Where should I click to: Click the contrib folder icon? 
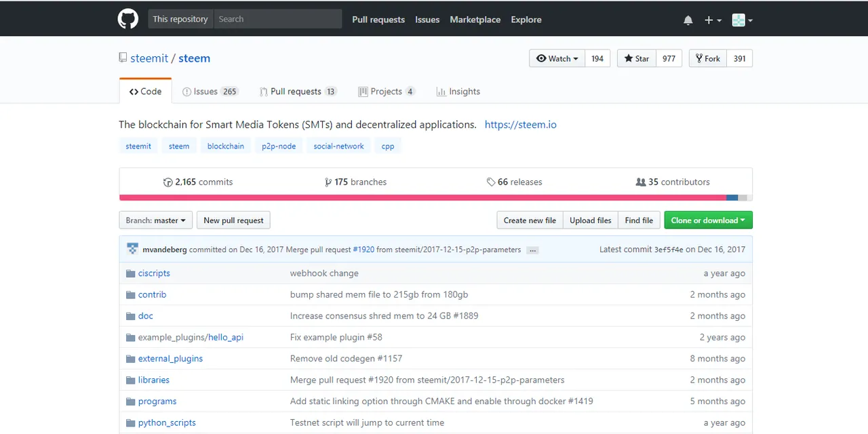click(x=131, y=295)
